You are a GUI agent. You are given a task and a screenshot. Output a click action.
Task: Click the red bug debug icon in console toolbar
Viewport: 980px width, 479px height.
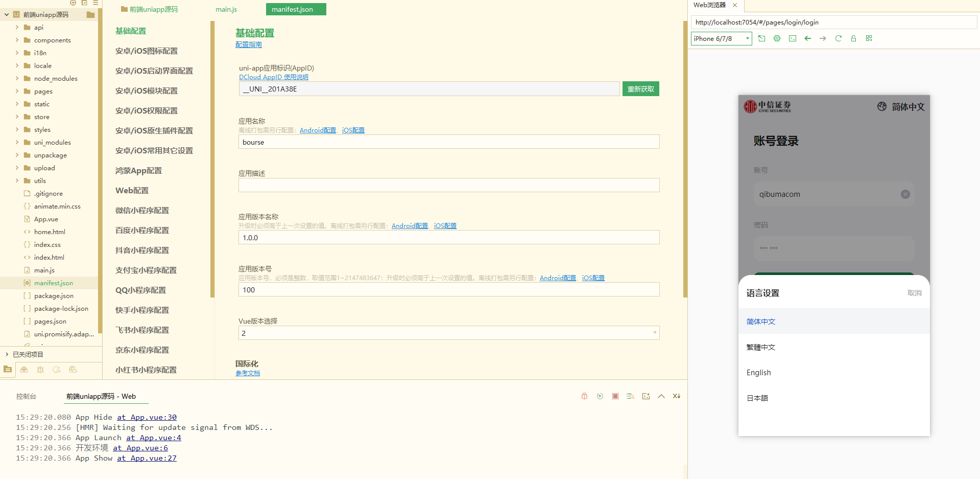(585, 396)
